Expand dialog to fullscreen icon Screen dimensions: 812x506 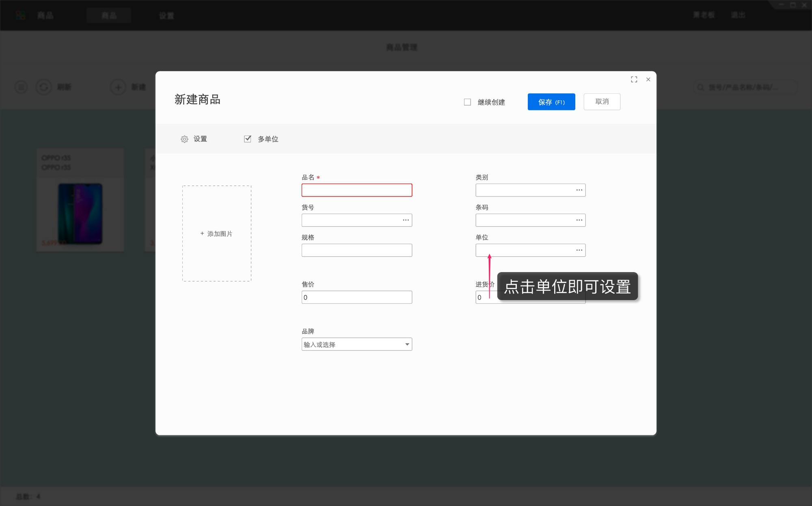click(x=634, y=80)
